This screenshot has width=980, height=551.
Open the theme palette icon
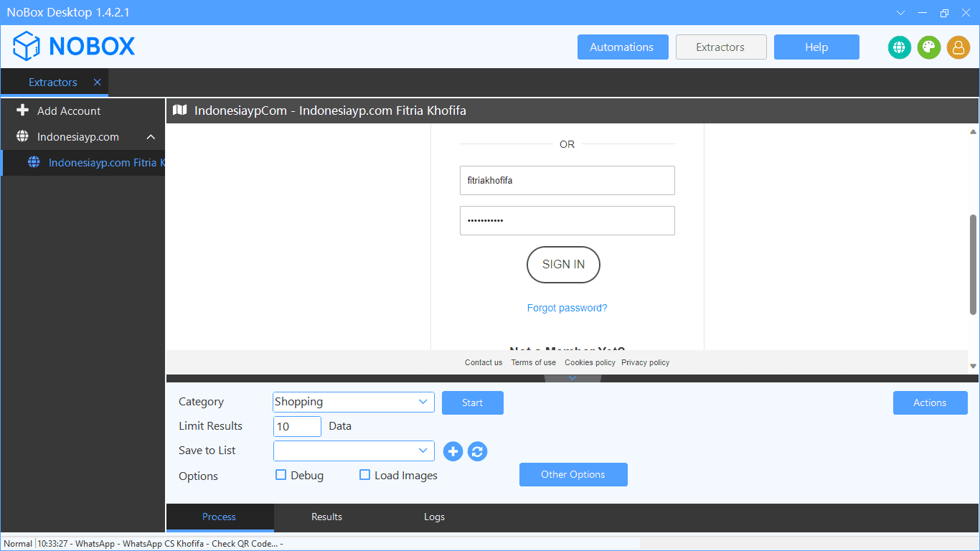pyautogui.click(x=928, y=47)
